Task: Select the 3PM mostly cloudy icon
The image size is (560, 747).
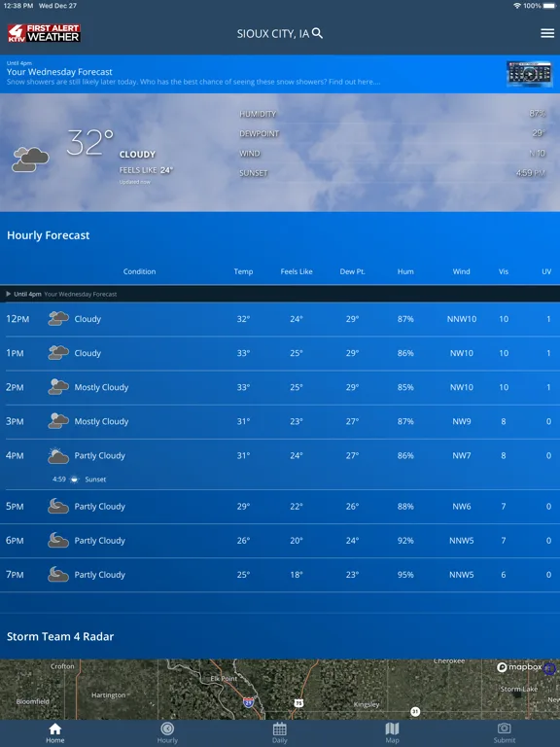Action: coord(58,421)
